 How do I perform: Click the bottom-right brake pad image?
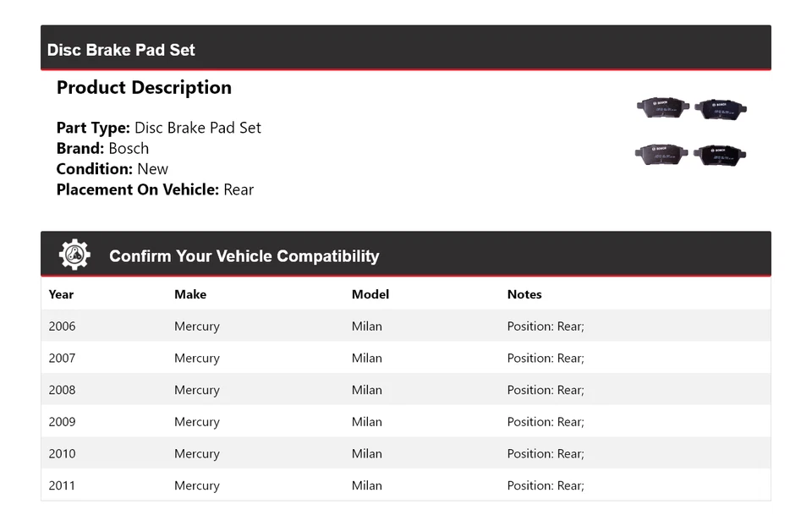pos(720,154)
